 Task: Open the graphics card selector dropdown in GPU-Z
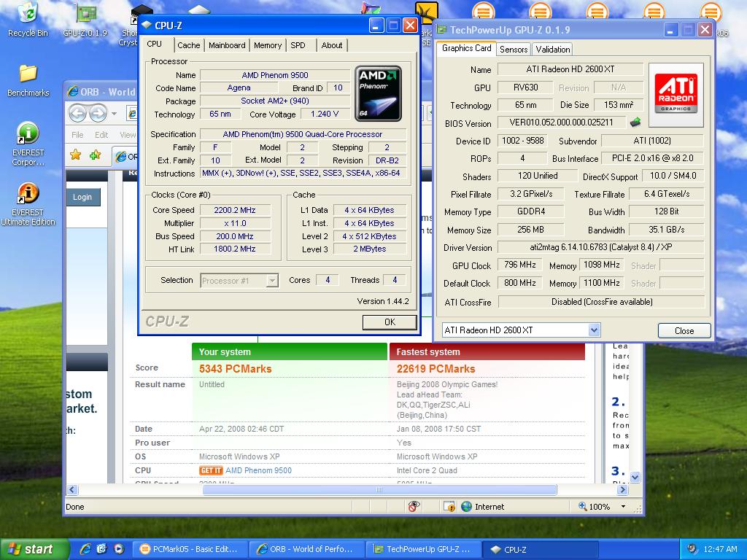(594, 330)
